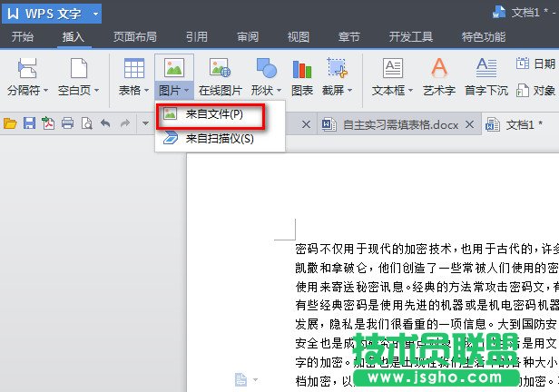Switch to the 审阅 tab
Screen dimensions: 559x392
[248, 36]
